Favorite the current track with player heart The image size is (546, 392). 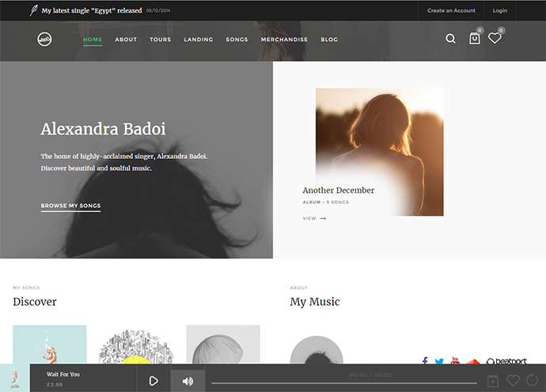pyautogui.click(x=513, y=380)
